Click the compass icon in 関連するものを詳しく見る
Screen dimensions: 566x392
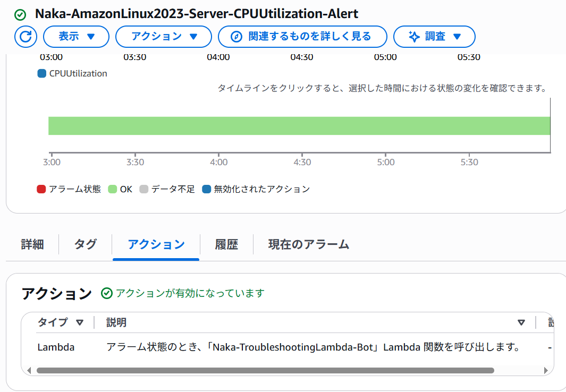236,37
